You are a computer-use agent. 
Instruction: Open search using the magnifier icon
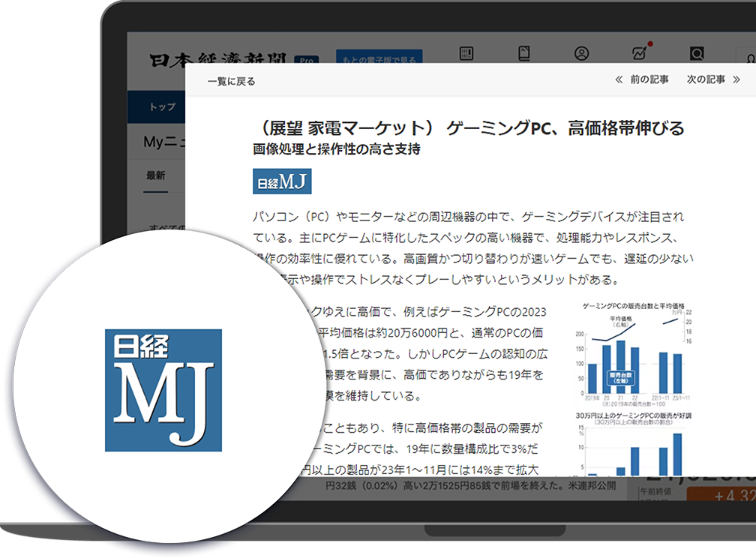pos(697,54)
